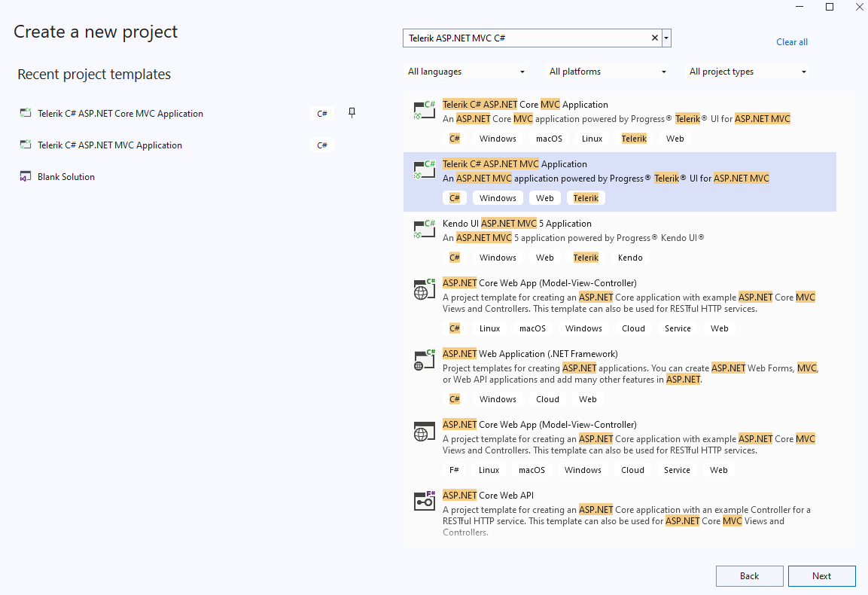Minimize the Create a new project window
The height and width of the screenshot is (595, 868).
point(799,7)
